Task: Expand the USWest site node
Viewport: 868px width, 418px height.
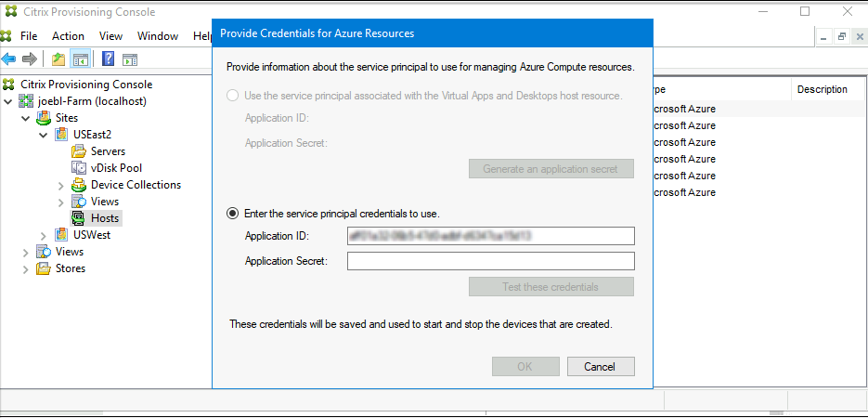Action: 44,235
